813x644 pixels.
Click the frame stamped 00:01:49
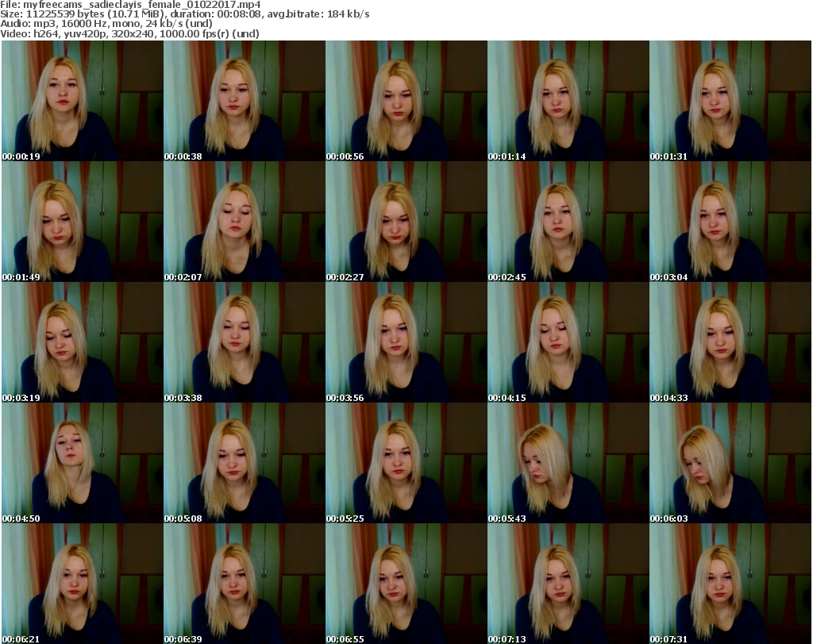click(83, 222)
